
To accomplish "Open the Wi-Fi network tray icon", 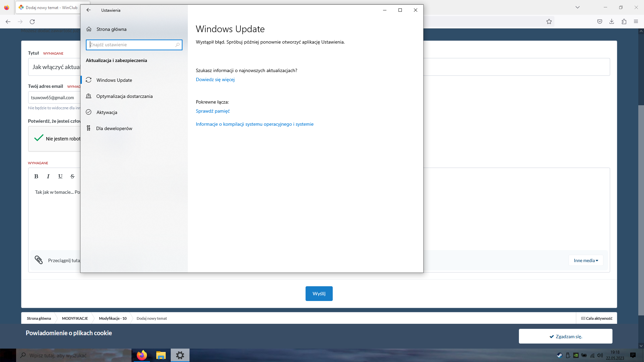I will (592, 356).
